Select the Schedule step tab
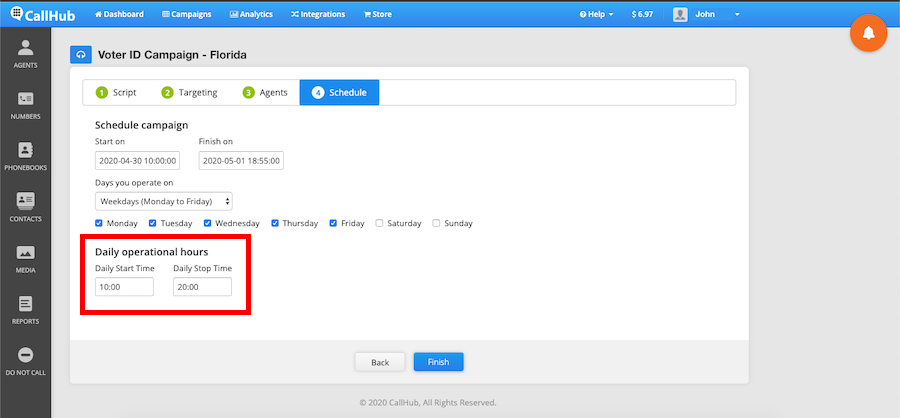The height and width of the screenshot is (418, 900). point(339,92)
